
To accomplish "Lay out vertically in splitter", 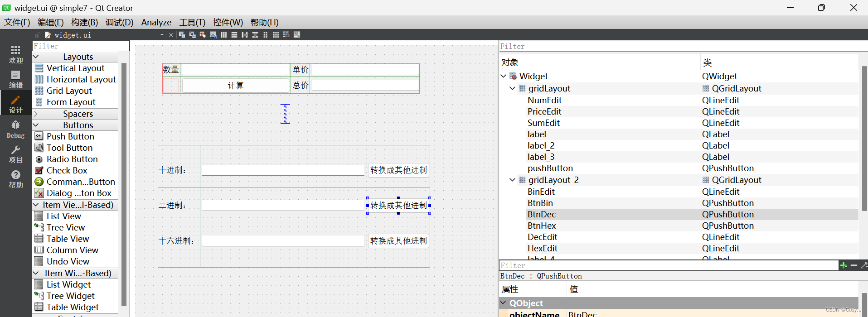I will pyautogui.click(x=255, y=35).
